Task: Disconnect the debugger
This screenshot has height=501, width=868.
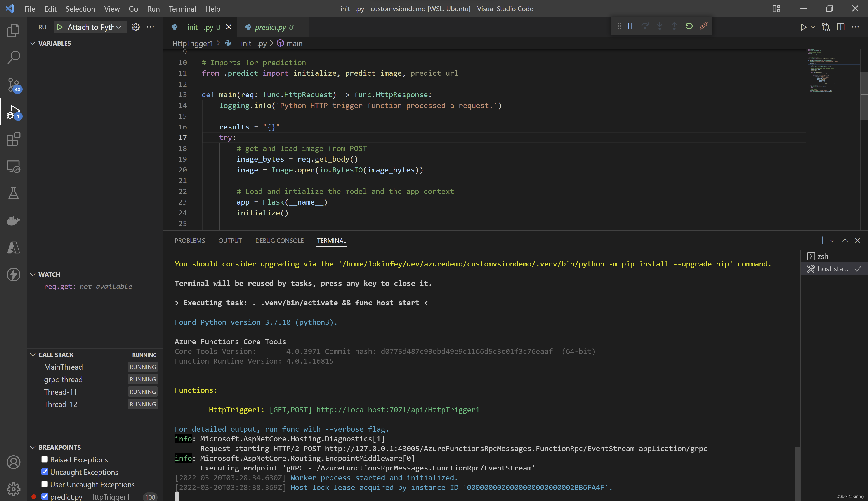Action: coord(703,26)
